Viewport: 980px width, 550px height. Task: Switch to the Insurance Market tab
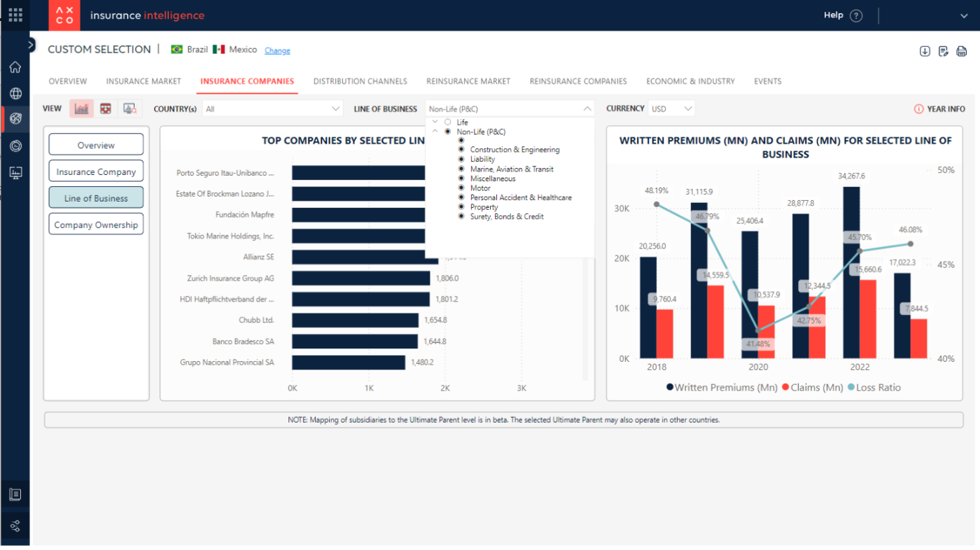(x=143, y=81)
